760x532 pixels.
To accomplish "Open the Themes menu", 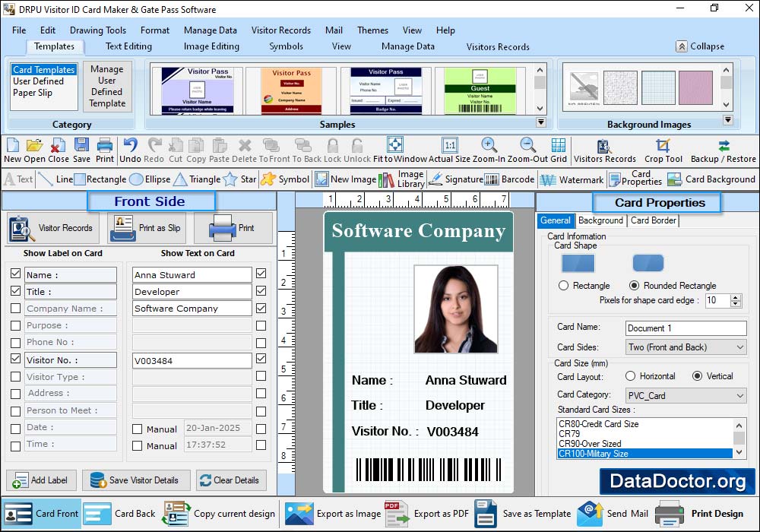I will click(372, 30).
